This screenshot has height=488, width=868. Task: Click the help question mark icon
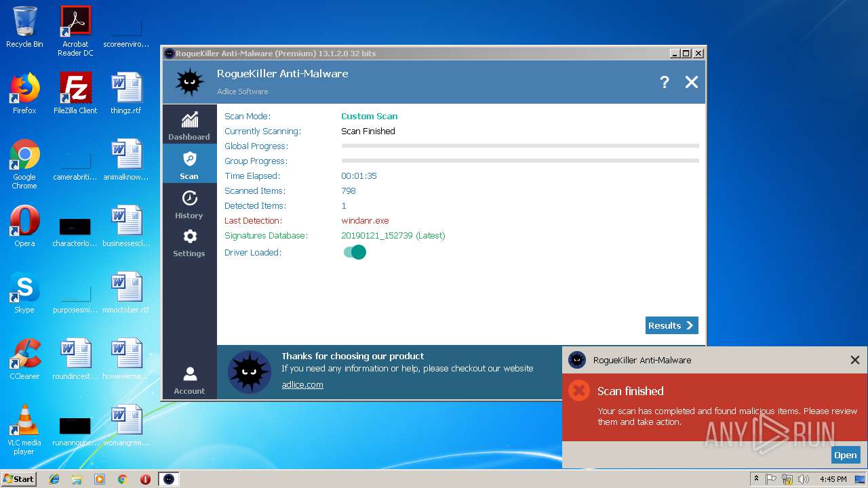click(665, 82)
